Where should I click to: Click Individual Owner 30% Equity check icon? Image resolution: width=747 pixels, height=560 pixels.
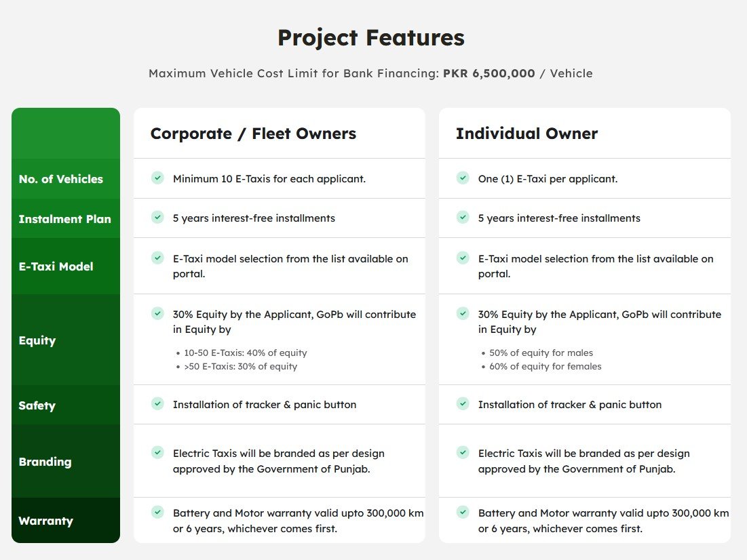[x=463, y=314]
